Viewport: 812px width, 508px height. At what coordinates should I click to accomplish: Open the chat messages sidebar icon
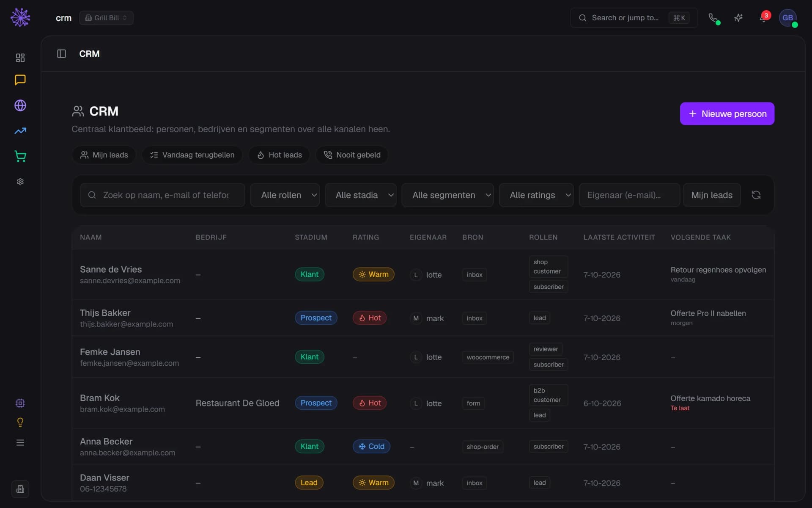pyautogui.click(x=20, y=80)
